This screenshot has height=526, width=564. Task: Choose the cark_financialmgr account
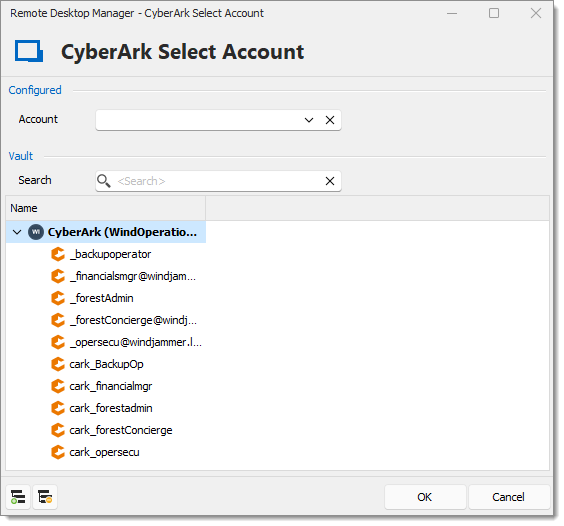111,386
